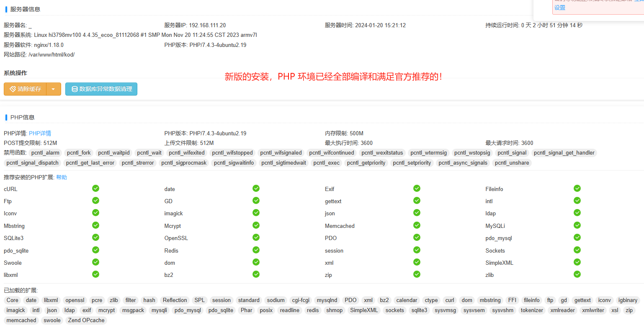644x328 pixels.
Task: Click the 清除缓存 clear cache button
Action: tap(26, 89)
